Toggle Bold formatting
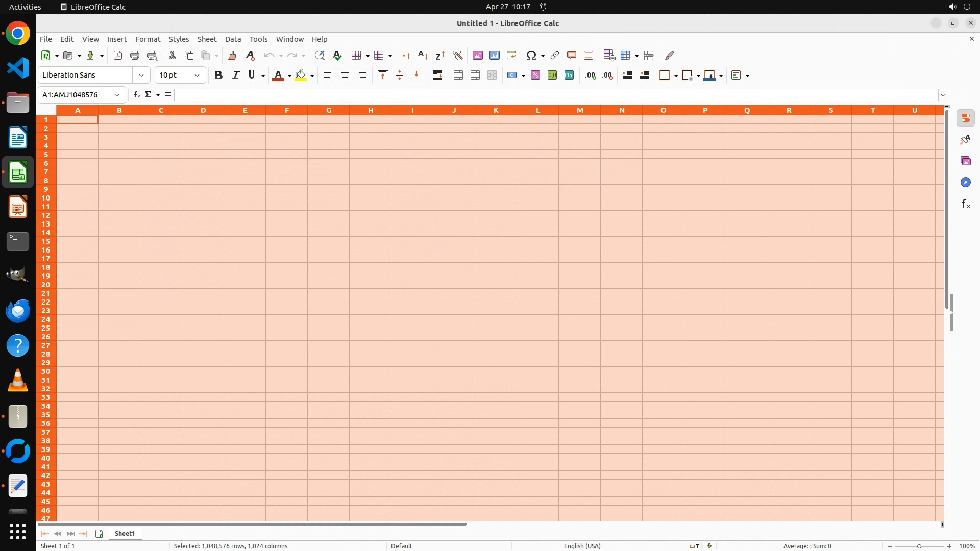 [218, 75]
